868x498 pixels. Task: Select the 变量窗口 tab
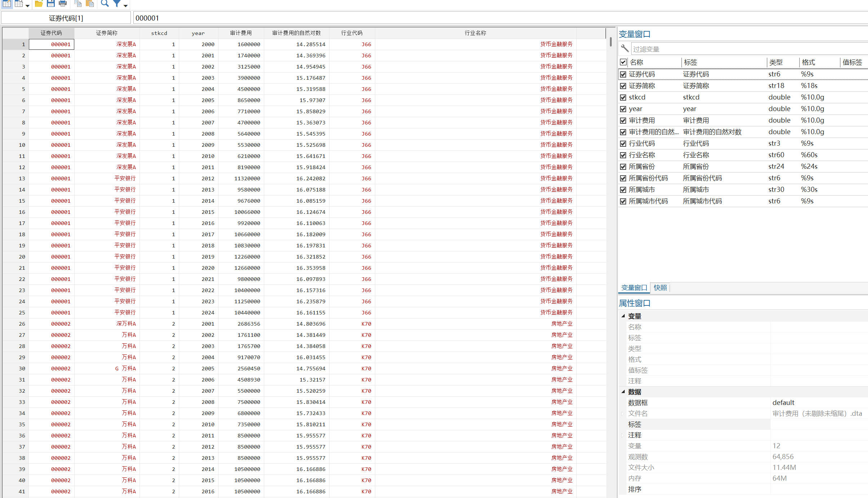point(634,288)
